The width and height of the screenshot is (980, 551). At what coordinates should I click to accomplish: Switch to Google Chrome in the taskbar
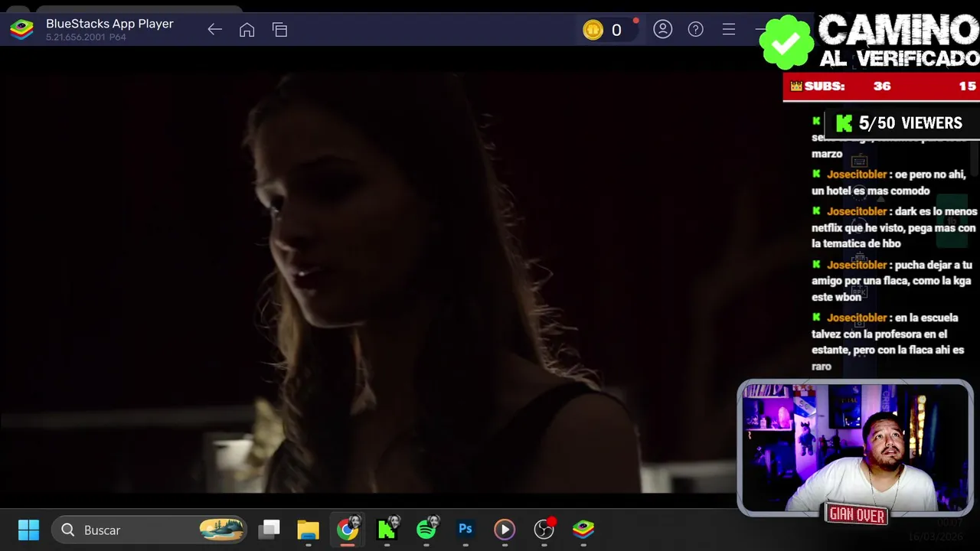[x=347, y=529]
